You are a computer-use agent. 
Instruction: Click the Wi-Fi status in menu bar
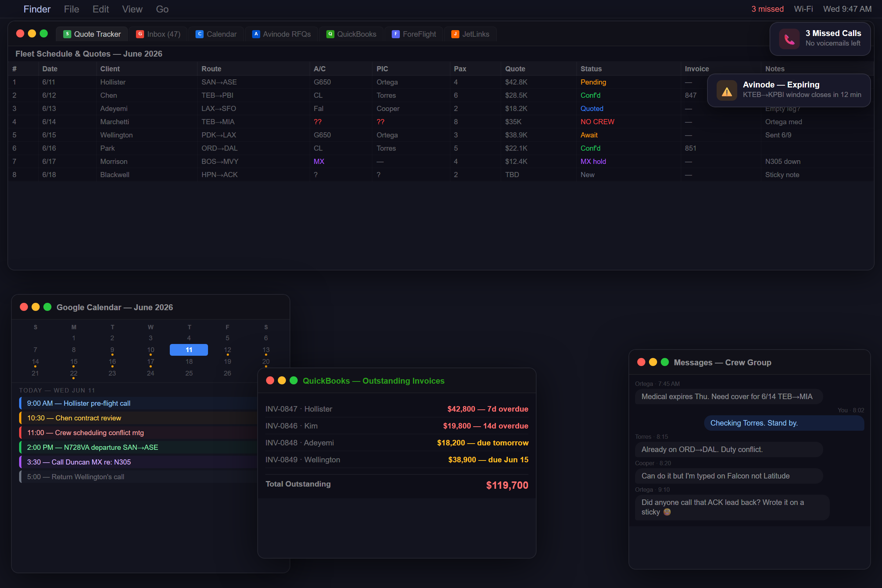click(x=803, y=9)
